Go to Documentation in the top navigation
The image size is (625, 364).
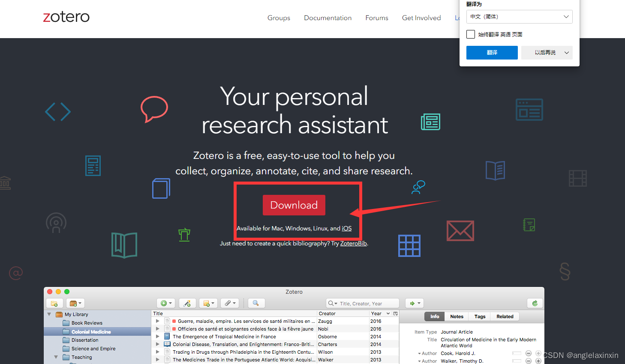pyautogui.click(x=328, y=18)
